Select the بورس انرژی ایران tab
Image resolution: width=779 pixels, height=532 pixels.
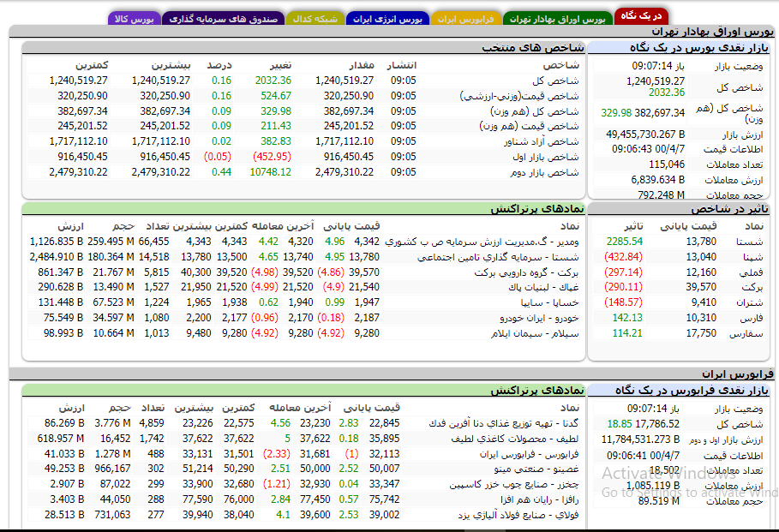pos(387,19)
